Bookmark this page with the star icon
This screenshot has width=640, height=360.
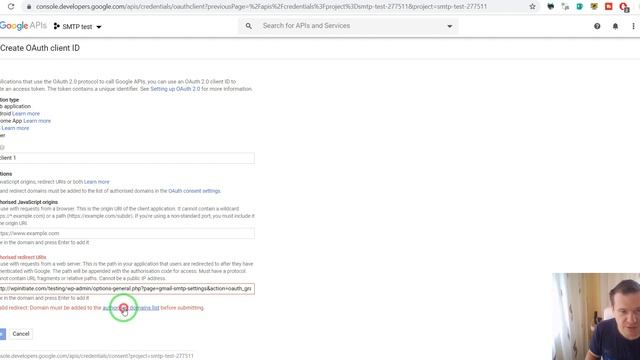tap(532, 7)
